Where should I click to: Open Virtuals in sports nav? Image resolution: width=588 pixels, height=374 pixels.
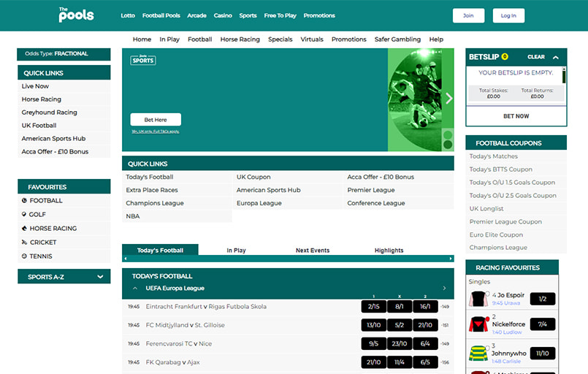(x=312, y=39)
